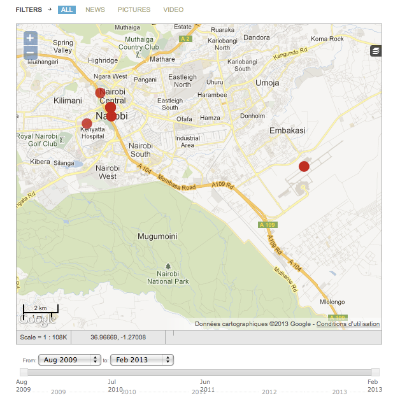The width and height of the screenshot is (398, 398).
Task: Click the Google logo on the map
Action: (37, 320)
